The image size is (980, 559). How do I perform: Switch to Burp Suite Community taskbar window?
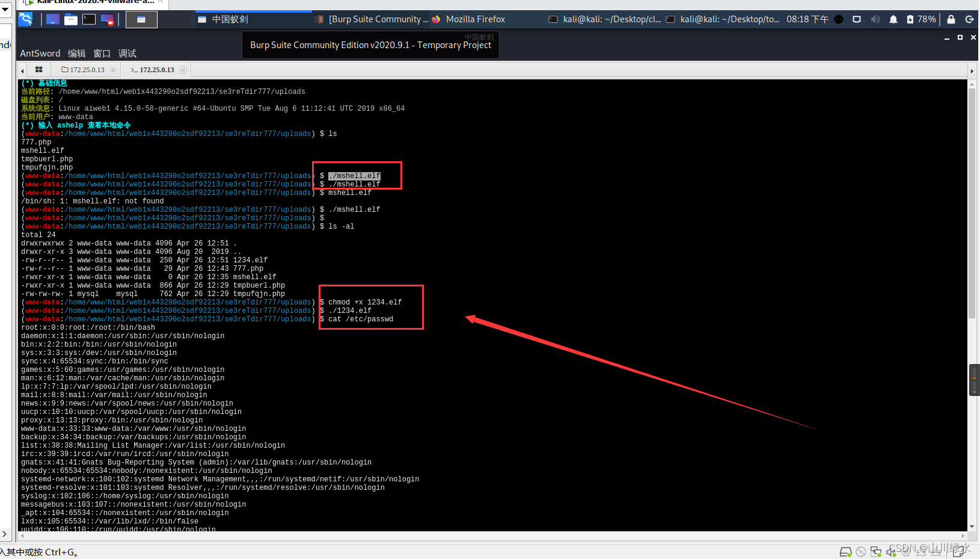click(x=372, y=19)
